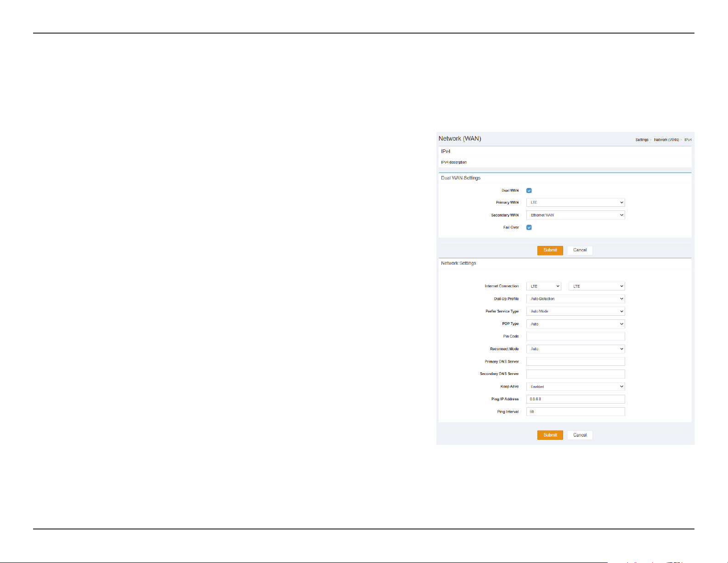The width and height of the screenshot is (728, 563).
Task: Click the Secondary DNS Server field
Action: [x=576, y=374]
